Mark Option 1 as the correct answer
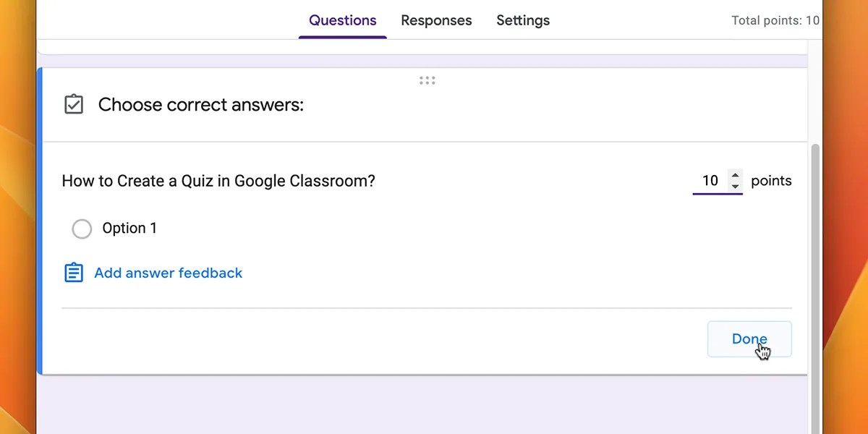Image resolution: width=868 pixels, height=434 pixels. click(x=82, y=229)
